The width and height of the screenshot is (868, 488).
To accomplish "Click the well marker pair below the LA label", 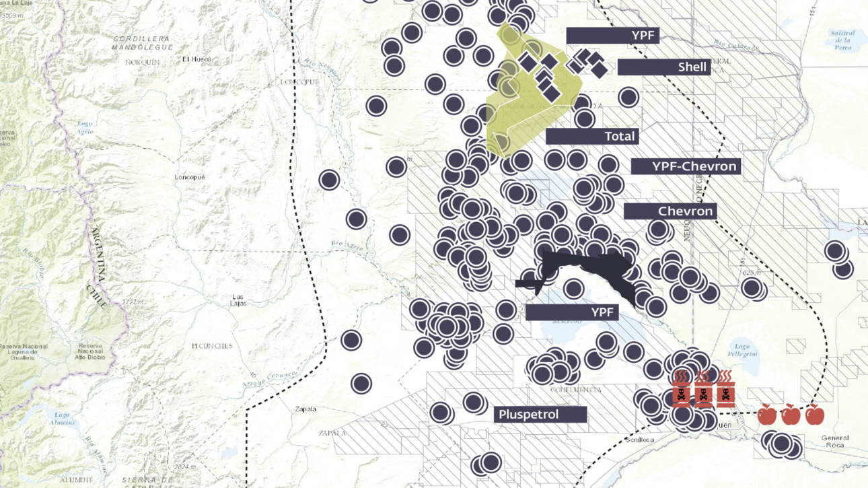I will [x=839, y=260].
